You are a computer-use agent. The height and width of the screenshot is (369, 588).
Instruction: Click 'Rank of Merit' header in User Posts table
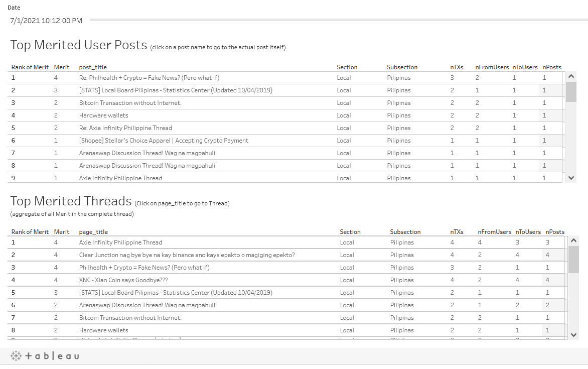point(30,67)
